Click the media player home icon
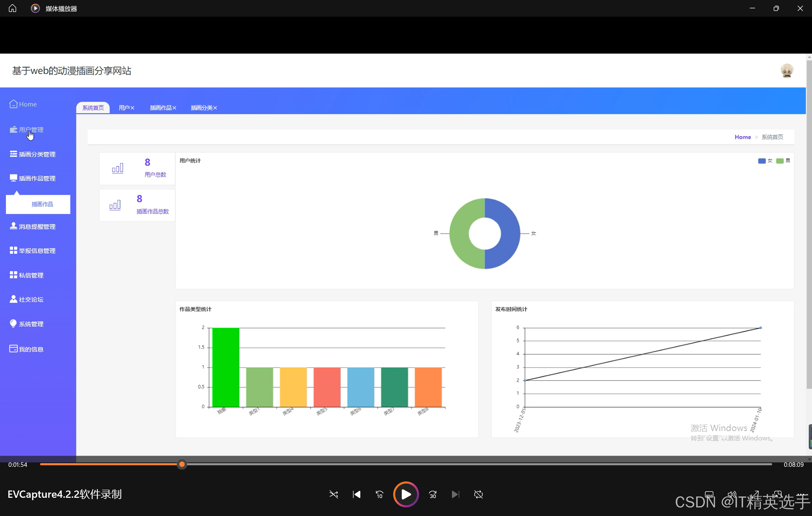The image size is (812, 516). click(x=12, y=8)
